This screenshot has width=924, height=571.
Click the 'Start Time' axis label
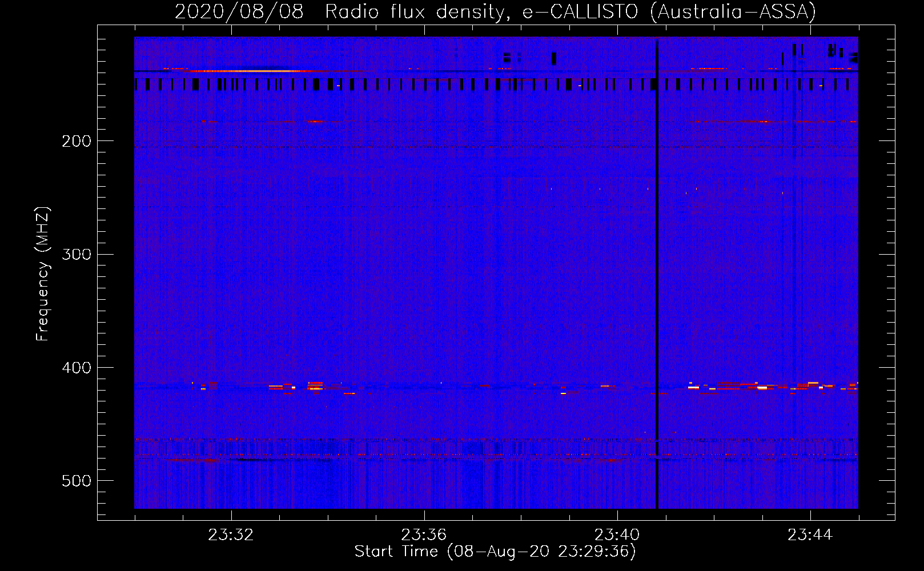click(396, 552)
